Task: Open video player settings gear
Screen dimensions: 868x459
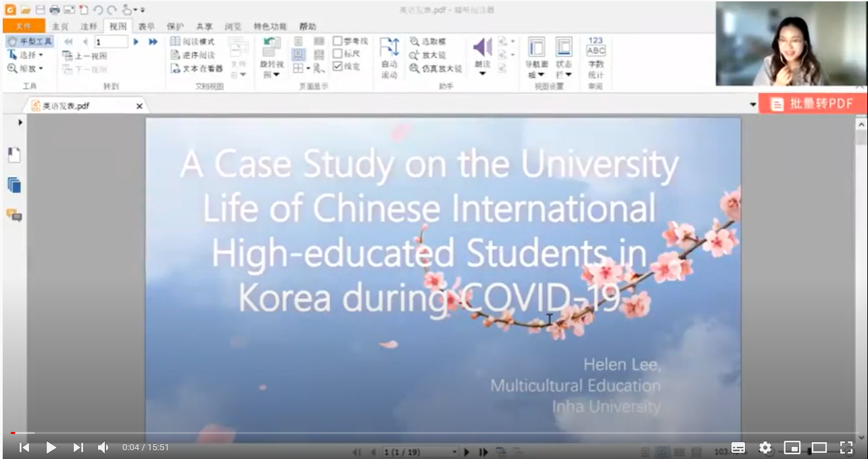Action: click(765, 448)
